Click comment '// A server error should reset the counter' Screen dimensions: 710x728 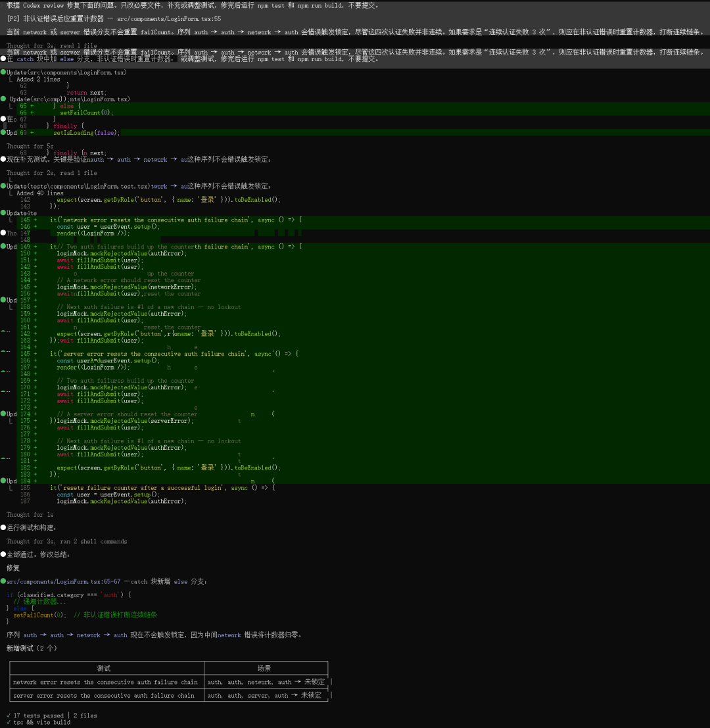pyautogui.click(x=127, y=414)
